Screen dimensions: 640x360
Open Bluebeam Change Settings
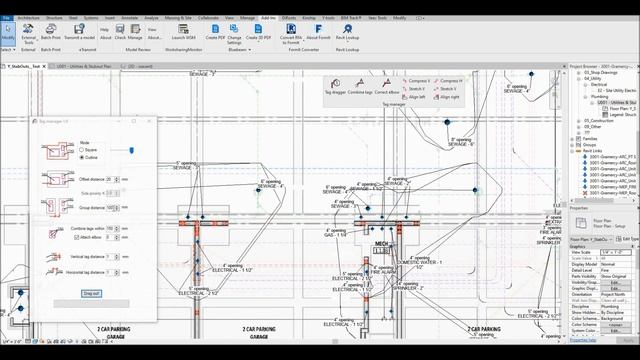pyautogui.click(x=234, y=33)
